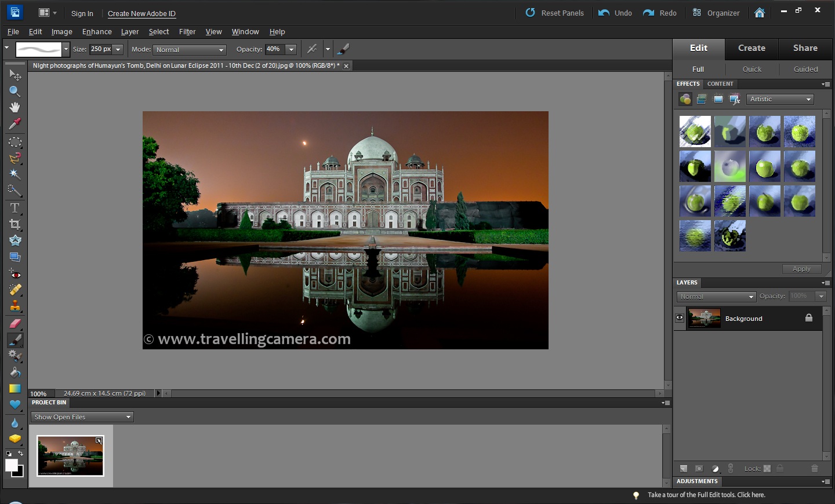Open the layer blending mode dropdown showing Normal

click(716, 296)
